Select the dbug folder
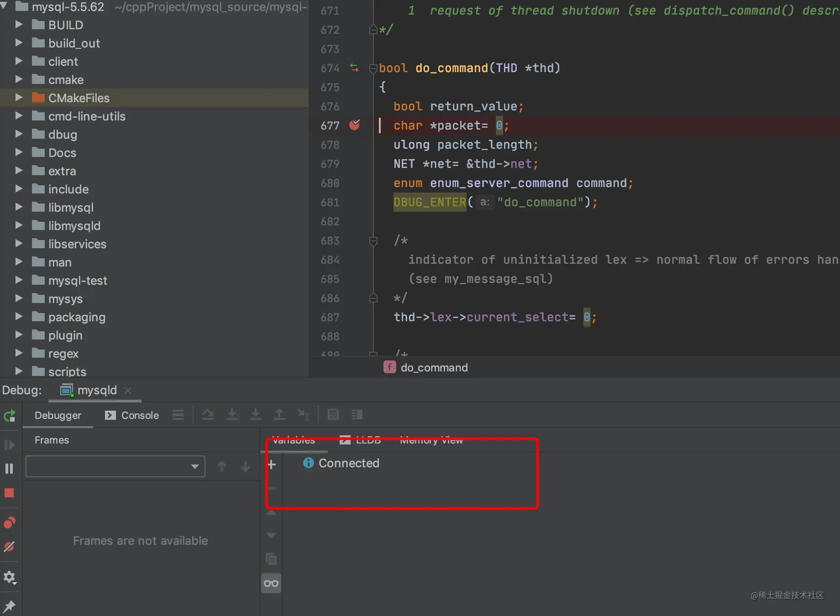Image resolution: width=840 pixels, height=616 pixels. [x=63, y=135]
